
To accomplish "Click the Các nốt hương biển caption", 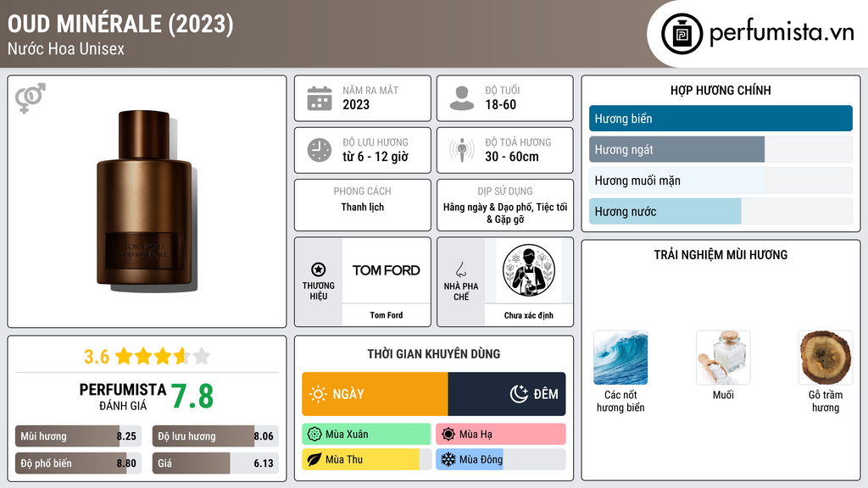I will point(620,401).
